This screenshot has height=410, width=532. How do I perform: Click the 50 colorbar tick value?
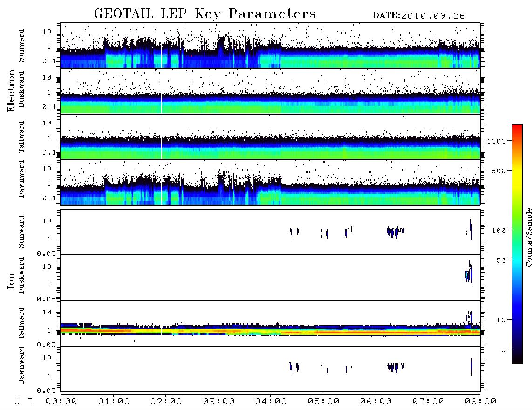click(x=501, y=260)
